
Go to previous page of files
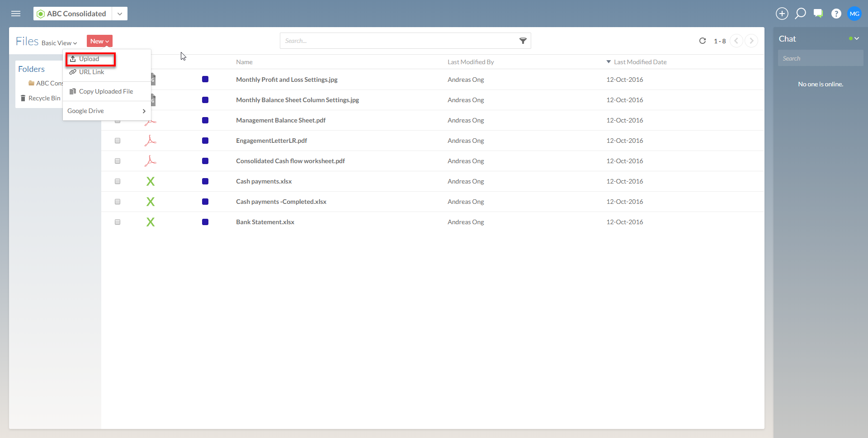[x=736, y=41]
